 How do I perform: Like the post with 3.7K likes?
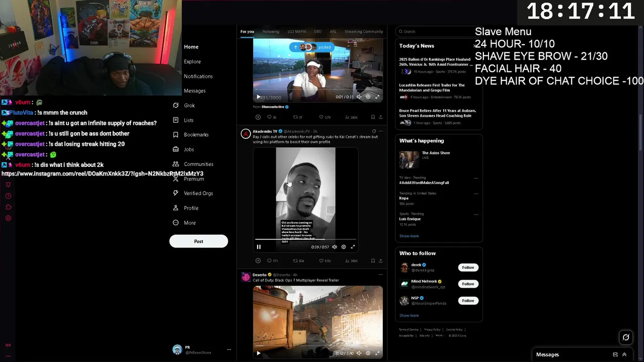325,117
